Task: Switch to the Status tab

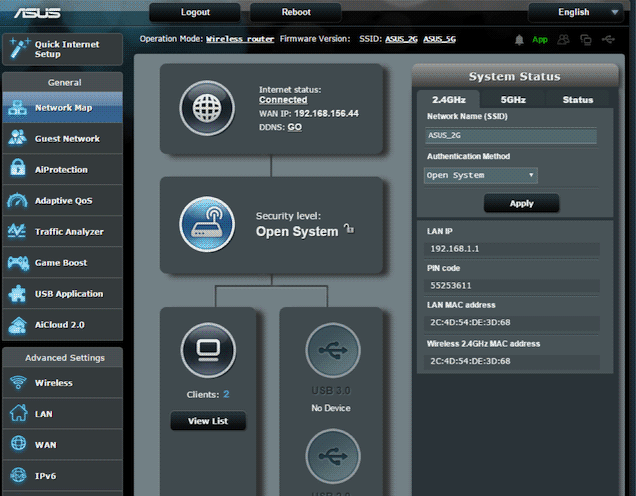Action: 577,100
